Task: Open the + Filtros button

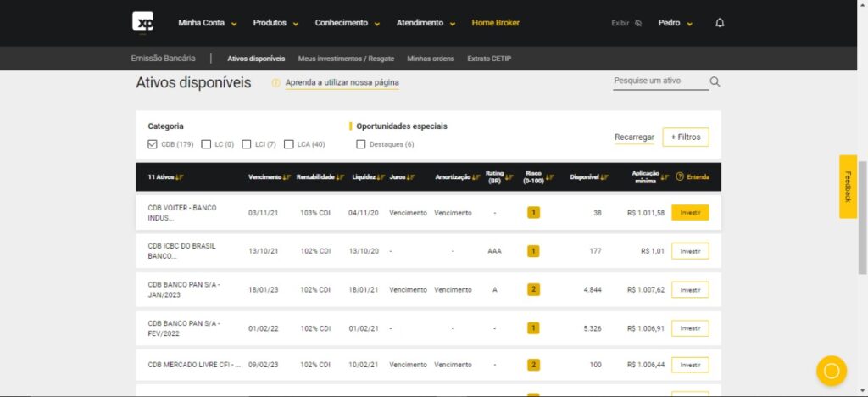Action: click(685, 137)
